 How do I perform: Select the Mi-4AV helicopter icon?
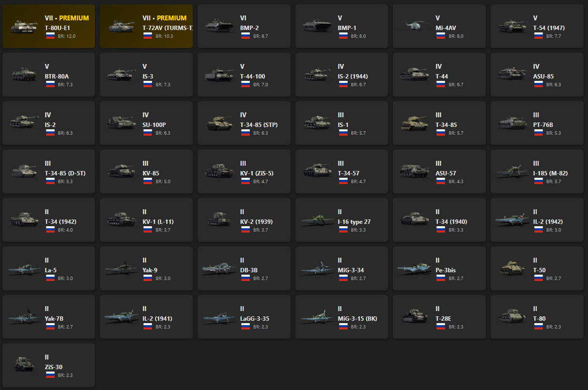point(415,26)
